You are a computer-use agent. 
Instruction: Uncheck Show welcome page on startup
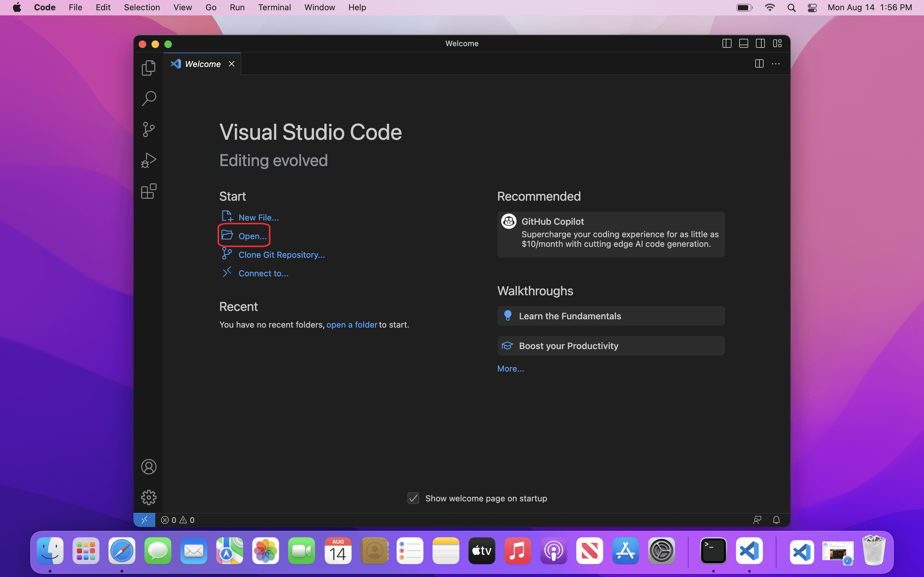coord(413,498)
